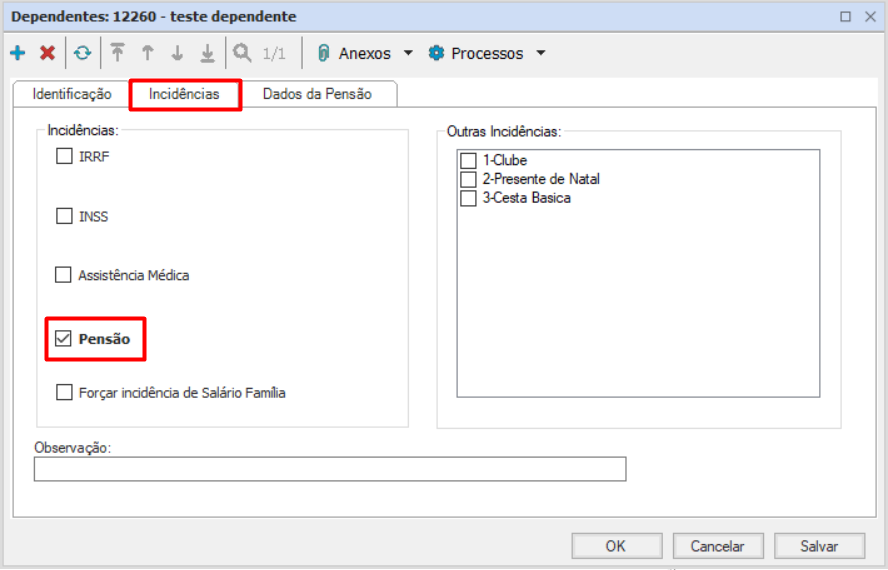Confirm with the OK button
The height and width of the screenshot is (570, 888).
617,546
